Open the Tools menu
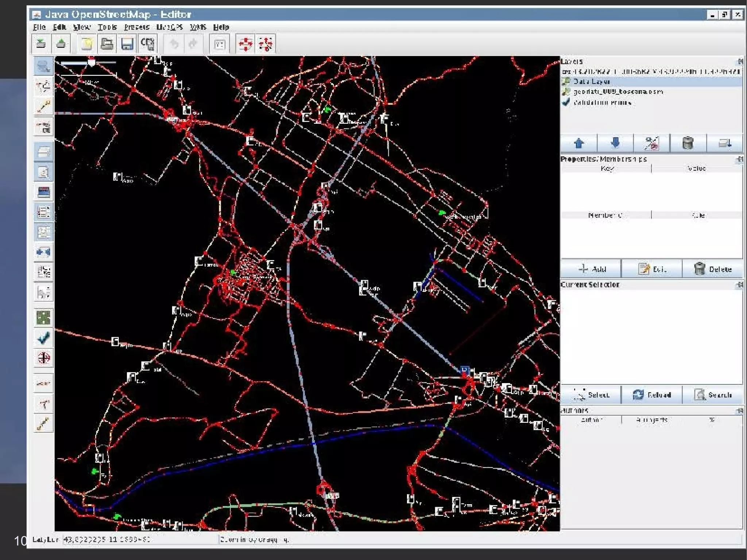The image size is (747, 560). click(107, 27)
